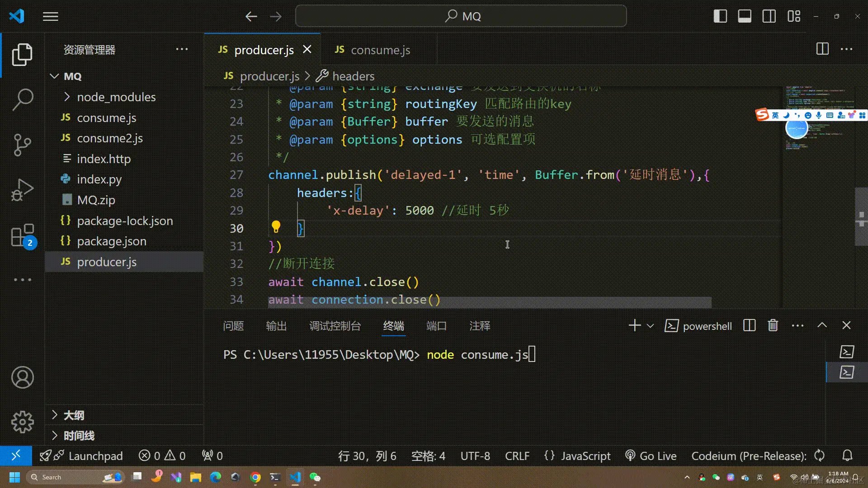The height and width of the screenshot is (488, 868).
Task: Open notifications bell in status bar
Action: tap(848, 455)
